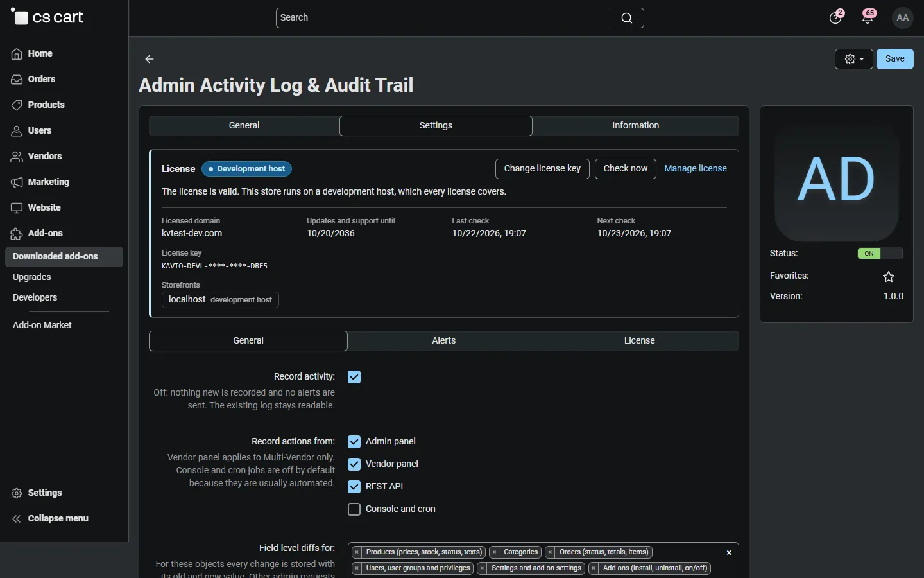
Task: Uncheck the Vendor panel checkbox
Action: (354, 464)
